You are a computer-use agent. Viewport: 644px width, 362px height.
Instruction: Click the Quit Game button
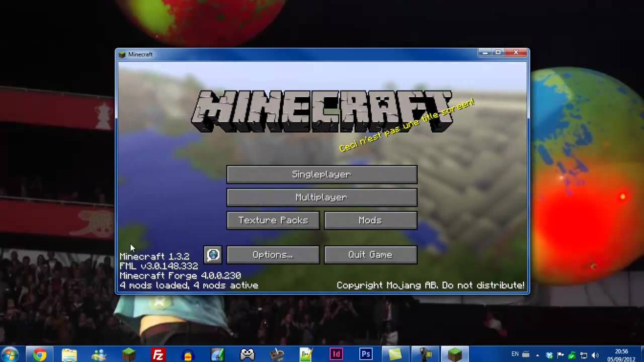pos(371,255)
